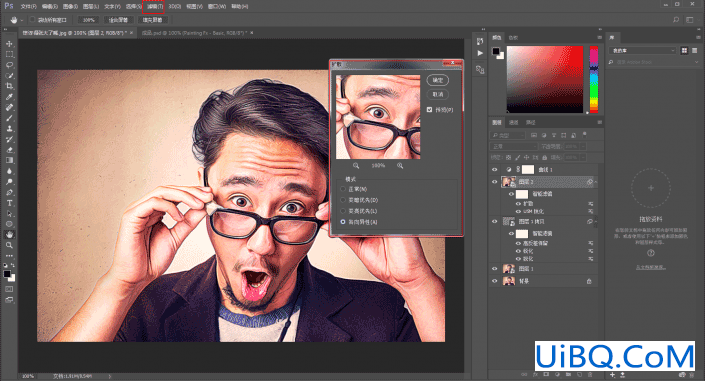Image resolution: width=705 pixels, height=381 pixels.
Task: Collapse 图层 2 smart filters list
Action: point(596,182)
